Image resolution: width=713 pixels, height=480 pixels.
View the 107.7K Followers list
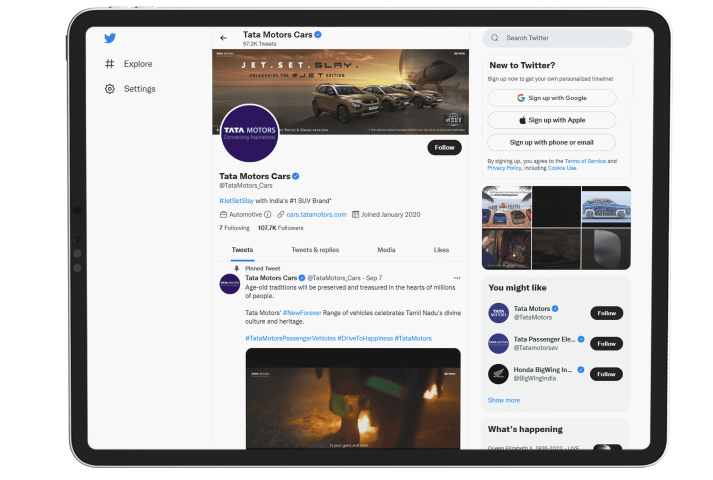click(280, 228)
